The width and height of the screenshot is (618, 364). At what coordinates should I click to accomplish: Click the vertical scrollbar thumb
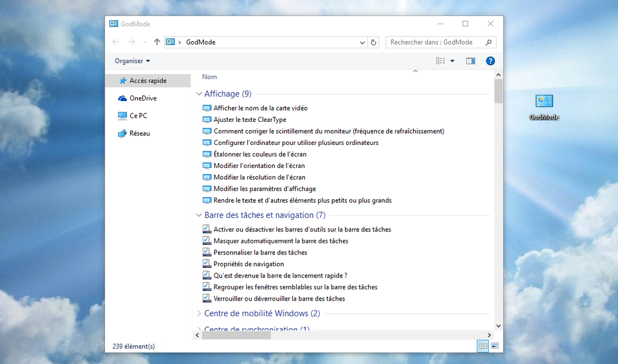click(498, 91)
